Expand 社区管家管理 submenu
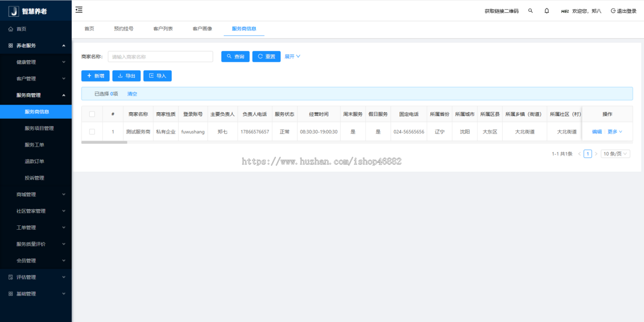 (x=35, y=211)
